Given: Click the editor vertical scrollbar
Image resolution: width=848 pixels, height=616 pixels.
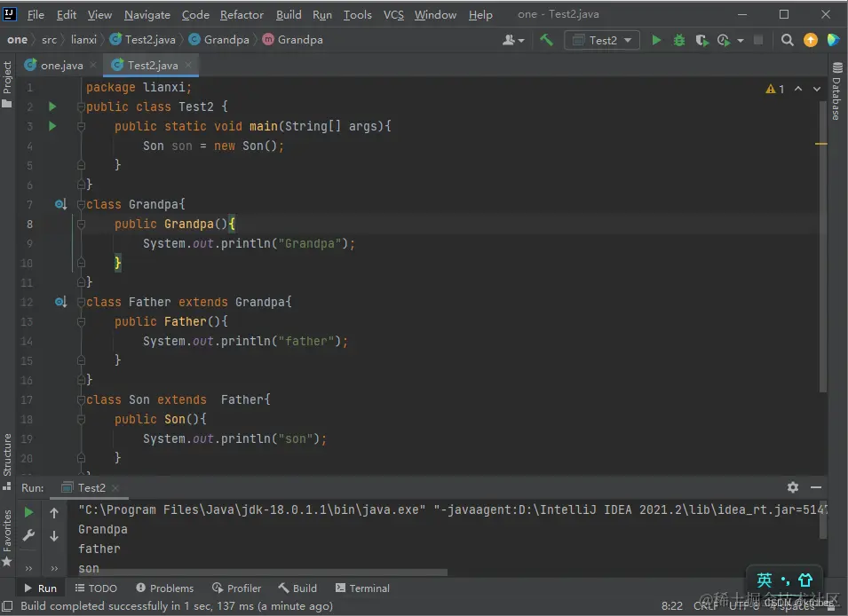Looking at the screenshot, I should tap(822, 247).
